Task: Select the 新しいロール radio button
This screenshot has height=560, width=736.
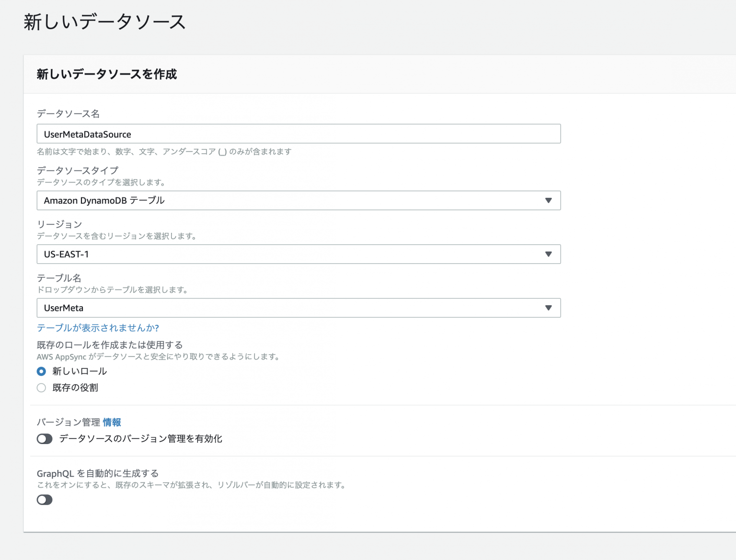Action: [41, 371]
